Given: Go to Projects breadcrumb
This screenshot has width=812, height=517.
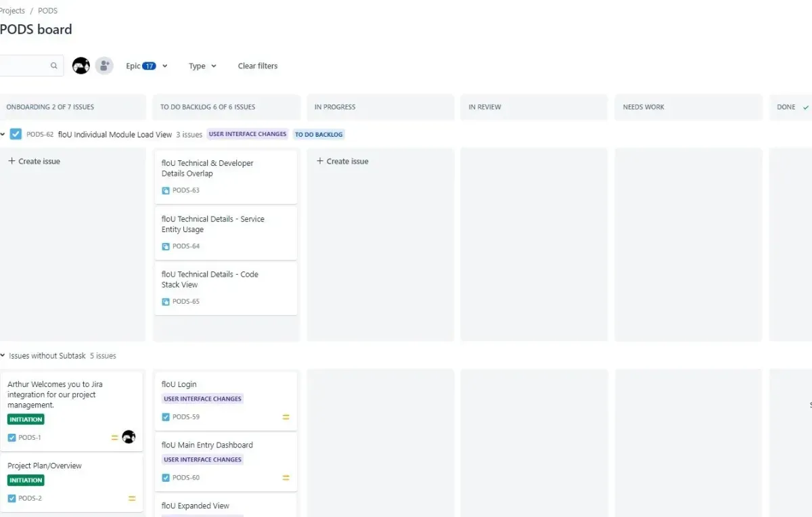Looking at the screenshot, I should pos(12,11).
